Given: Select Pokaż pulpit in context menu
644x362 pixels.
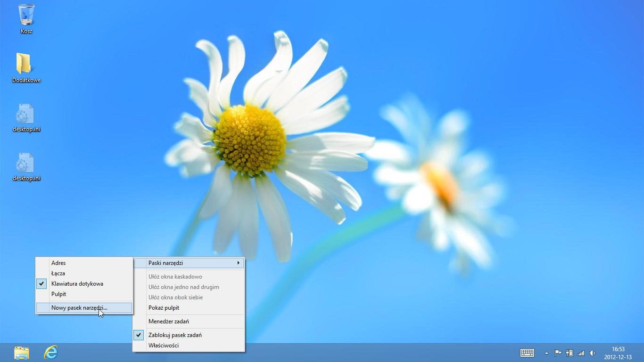Looking at the screenshot, I should click(189, 308).
